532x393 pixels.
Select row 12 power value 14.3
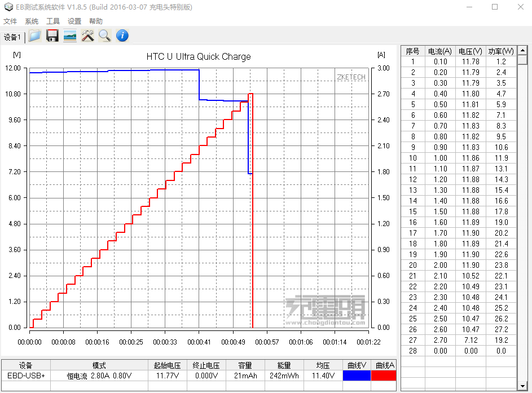tap(501, 179)
